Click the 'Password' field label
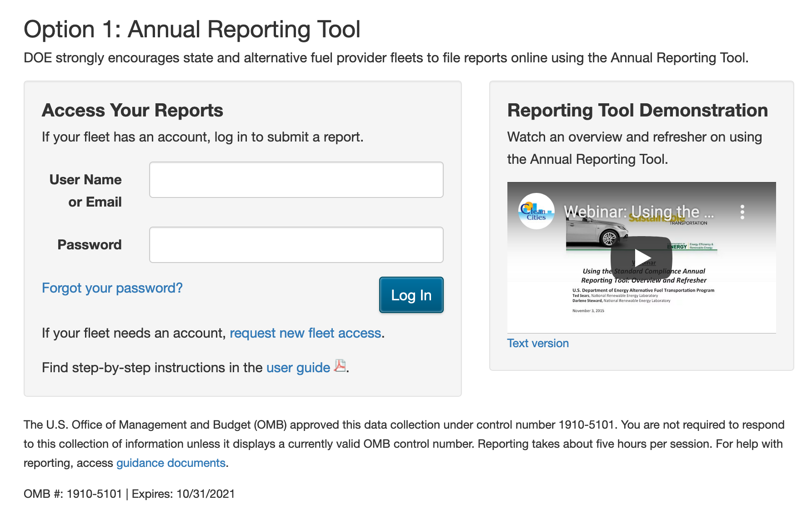This screenshot has height=516, width=812. (x=90, y=245)
